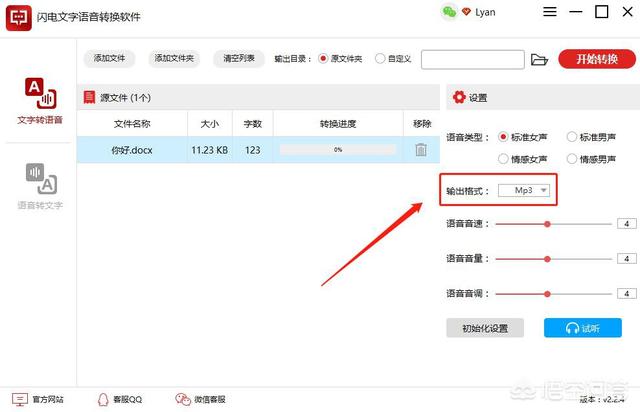Click the 语音音速 slider handle
Screen dimensions: 640x412
coord(547,224)
